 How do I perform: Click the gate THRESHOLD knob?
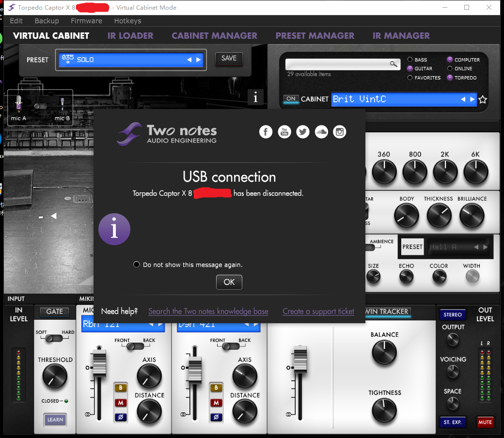(55, 376)
